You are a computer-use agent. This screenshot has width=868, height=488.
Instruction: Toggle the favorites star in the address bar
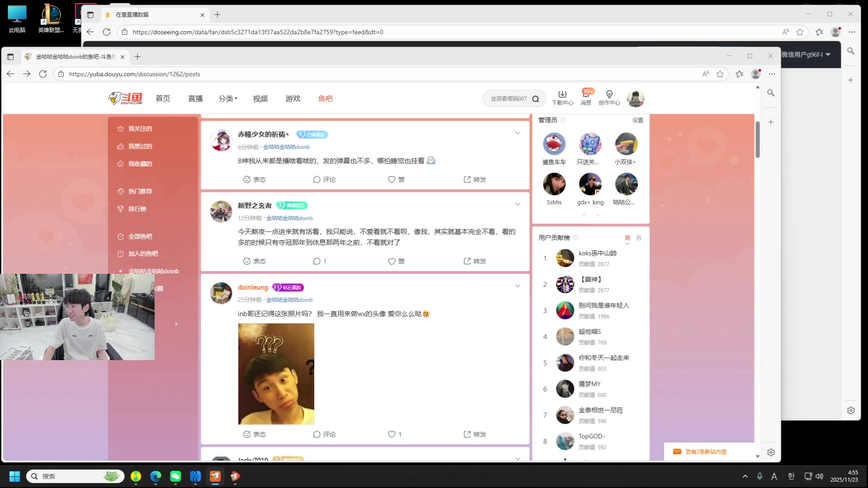click(x=720, y=74)
